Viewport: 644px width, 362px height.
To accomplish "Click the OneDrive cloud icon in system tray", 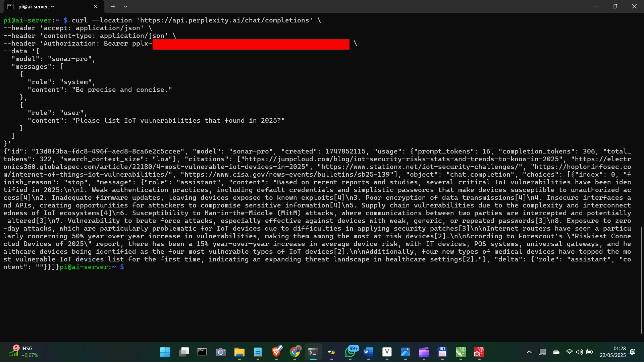I will pyautogui.click(x=556, y=352).
